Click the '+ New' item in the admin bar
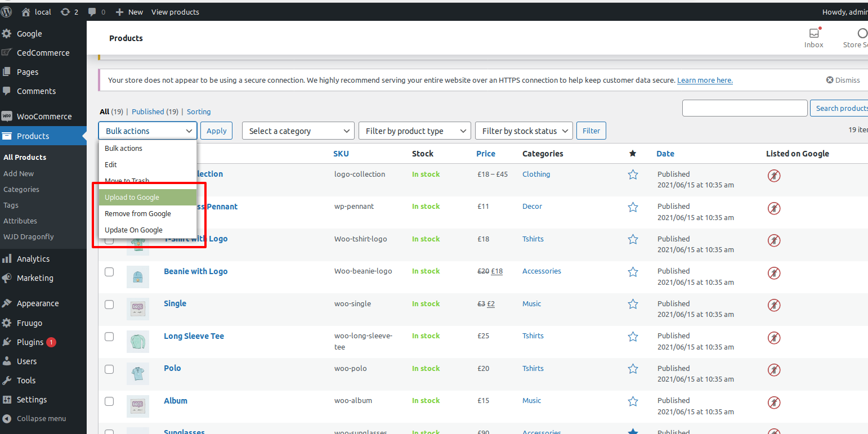 point(129,12)
